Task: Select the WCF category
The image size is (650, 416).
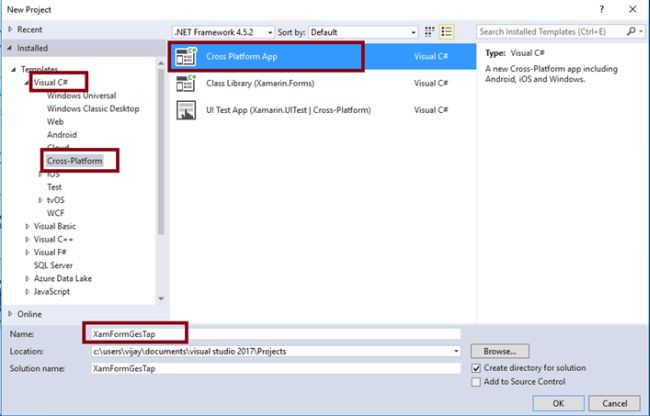Action: tap(56, 213)
